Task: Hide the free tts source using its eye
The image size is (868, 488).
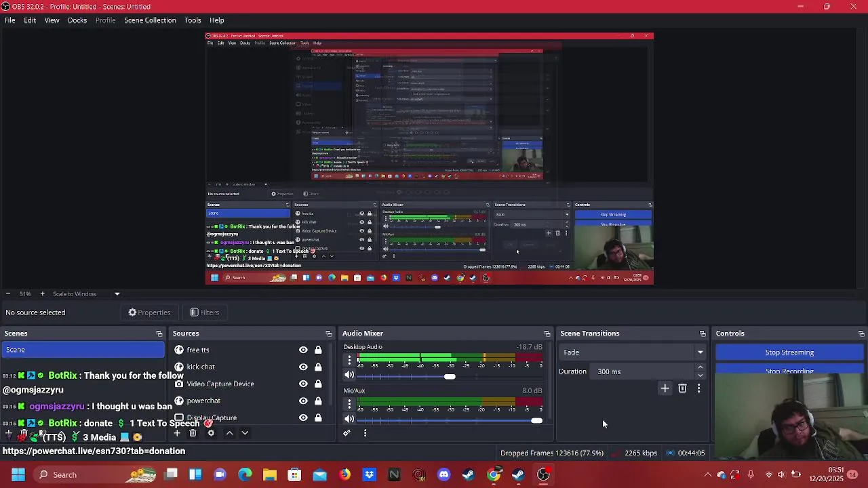Action: [x=303, y=350]
